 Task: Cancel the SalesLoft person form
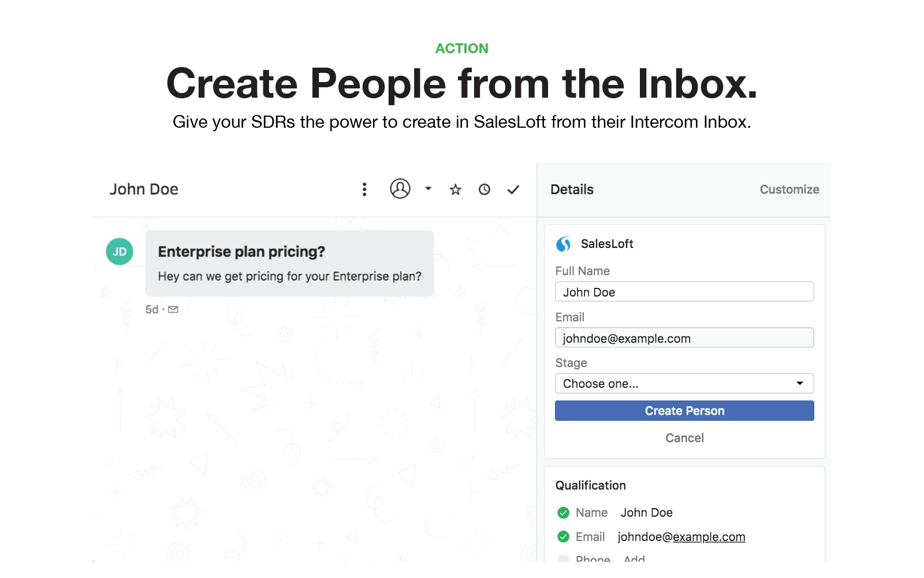tap(684, 438)
